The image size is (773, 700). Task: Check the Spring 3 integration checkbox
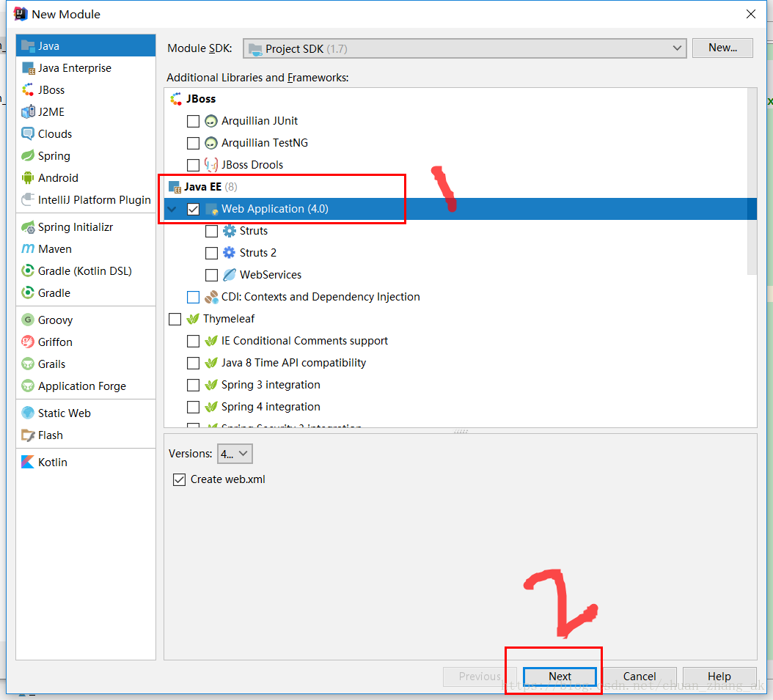click(194, 386)
